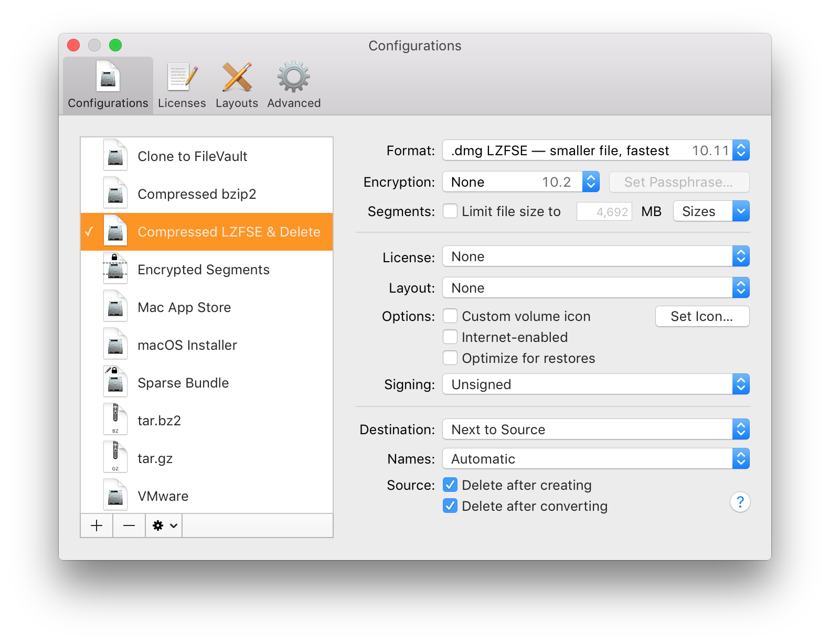Open the Advanced gear pane
Screen dimensions: 830x644
[x=293, y=85]
